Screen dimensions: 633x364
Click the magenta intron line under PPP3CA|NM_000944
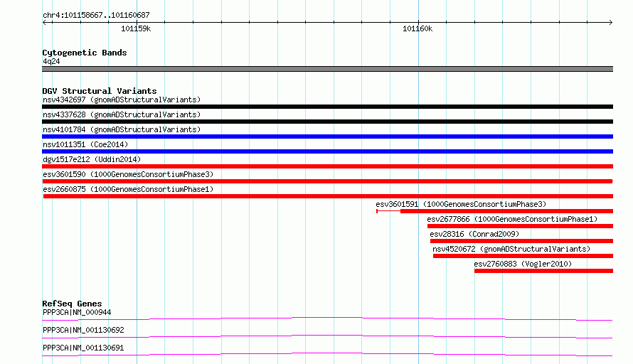pos(327,318)
